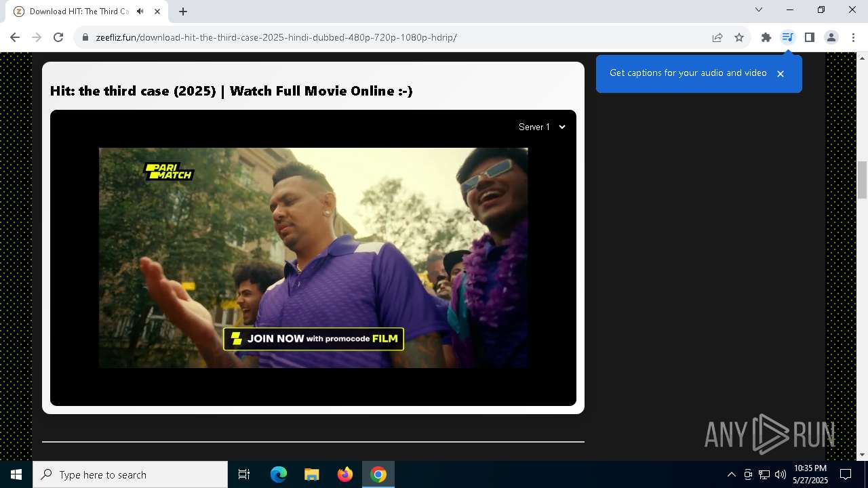This screenshot has height=488, width=868.
Task: Switch to Chrome on taskbar
Action: (x=378, y=474)
